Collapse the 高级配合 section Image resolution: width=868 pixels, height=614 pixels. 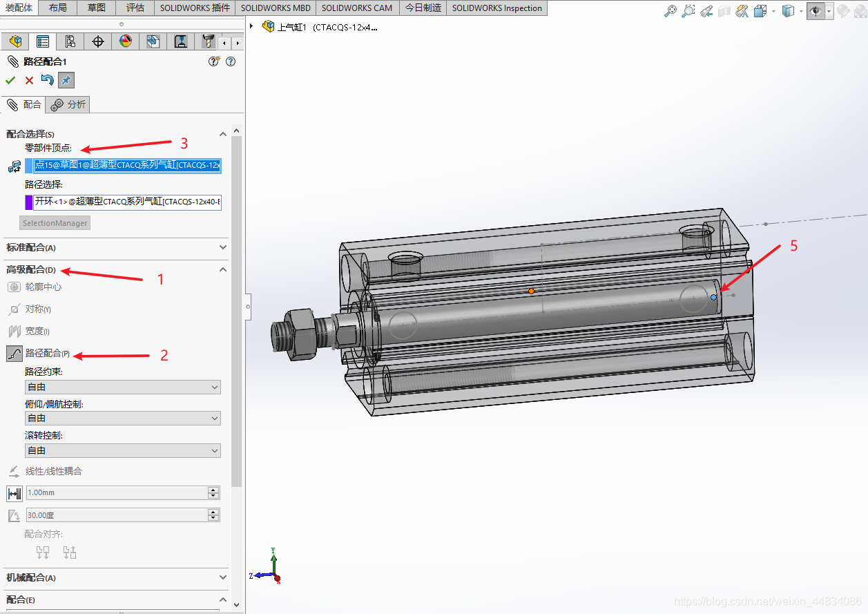(x=222, y=269)
